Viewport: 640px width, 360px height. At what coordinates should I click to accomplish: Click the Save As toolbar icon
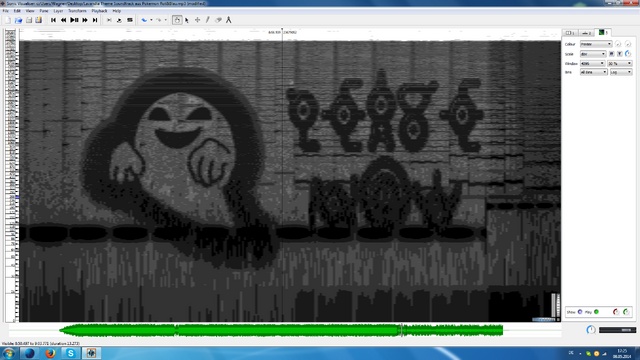(x=39, y=20)
